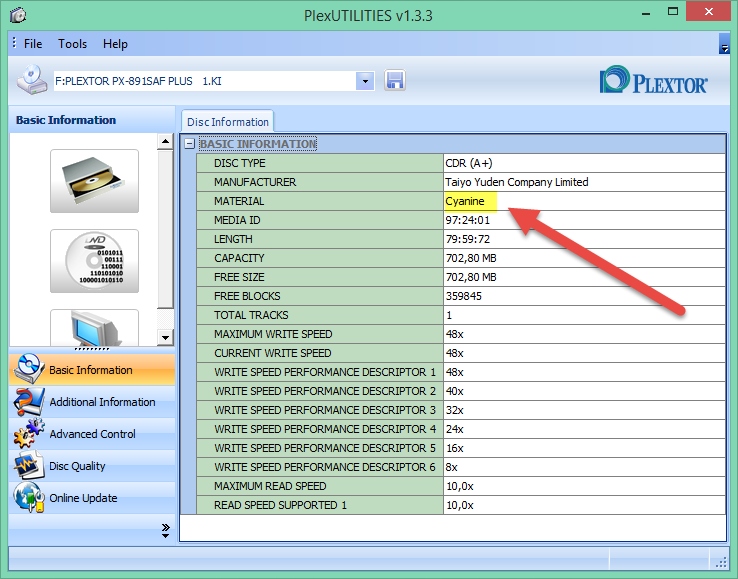Click the save floppy disk icon
Image resolution: width=738 pixels, height=579 pixels.
[394, 81]
